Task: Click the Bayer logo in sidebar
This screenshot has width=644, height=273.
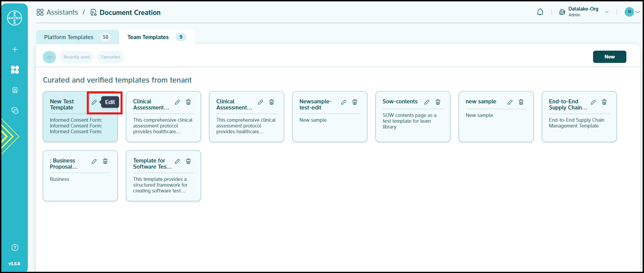Action: (x=15, y=18)
